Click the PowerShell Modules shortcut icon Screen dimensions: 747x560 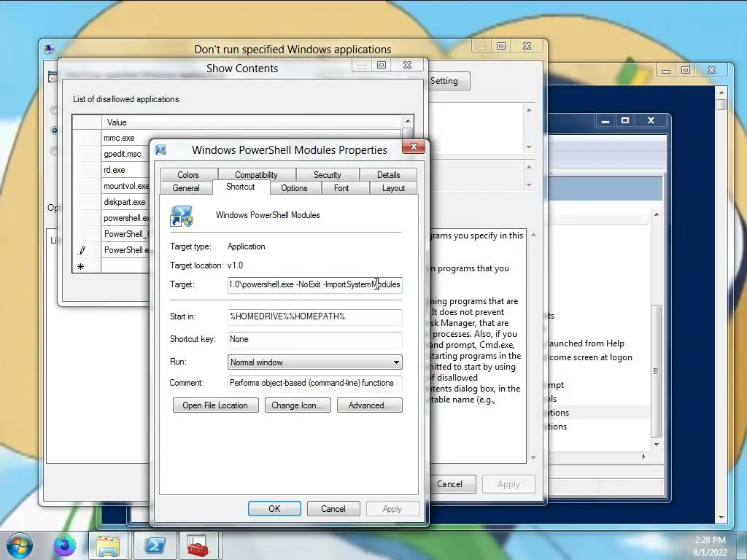182,216
